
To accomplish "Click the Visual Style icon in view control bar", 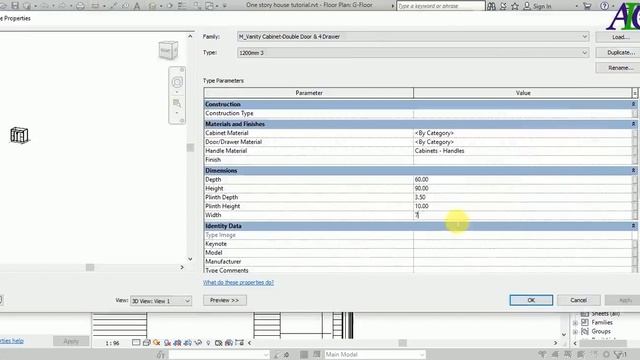I will click(147, 343).
